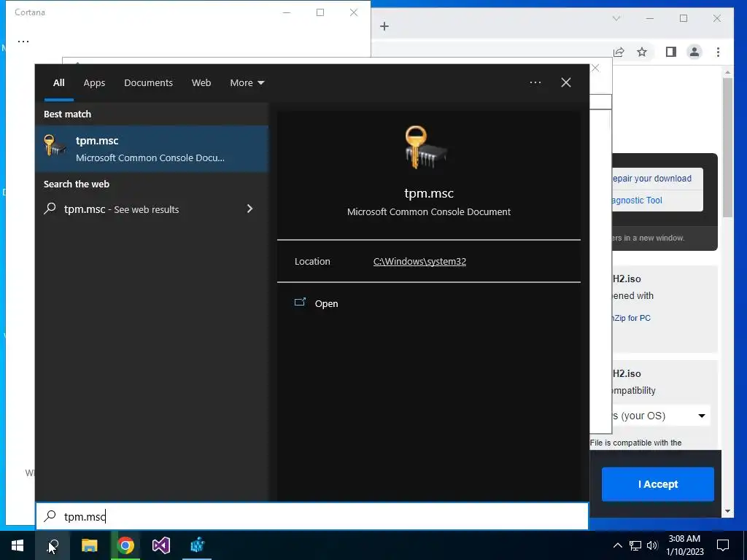
Task: Open Chrome's three-dot menu
Action: click(x=718, y=52)
